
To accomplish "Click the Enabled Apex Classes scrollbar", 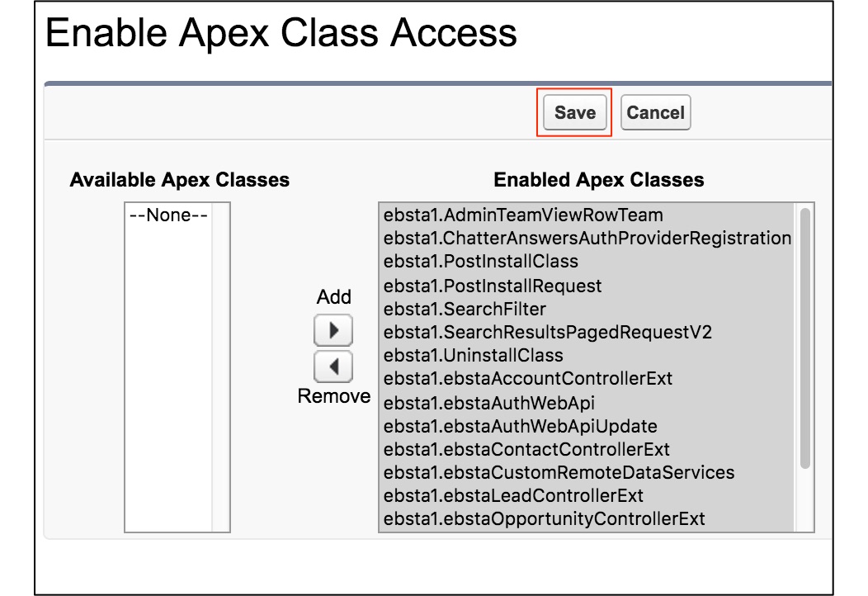I will (x=804, y=338).
